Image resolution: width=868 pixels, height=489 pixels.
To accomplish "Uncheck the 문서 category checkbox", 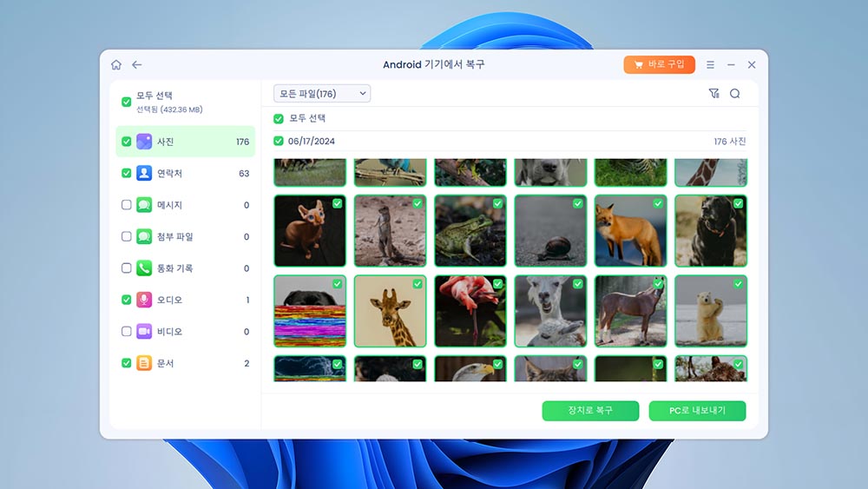I will click(x=126, y=363).
